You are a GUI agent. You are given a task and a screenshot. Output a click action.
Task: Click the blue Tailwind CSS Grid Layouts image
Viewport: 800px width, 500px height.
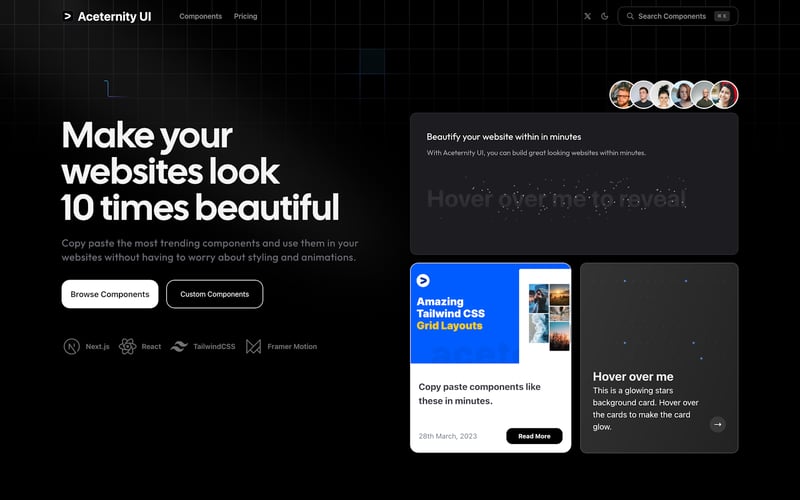490,313
